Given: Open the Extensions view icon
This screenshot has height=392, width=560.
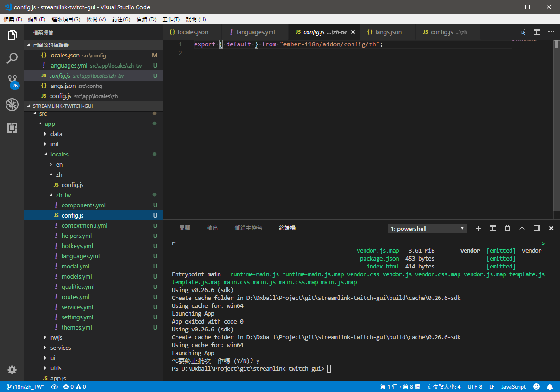Looking at the screenshot, I should [12, 128].
